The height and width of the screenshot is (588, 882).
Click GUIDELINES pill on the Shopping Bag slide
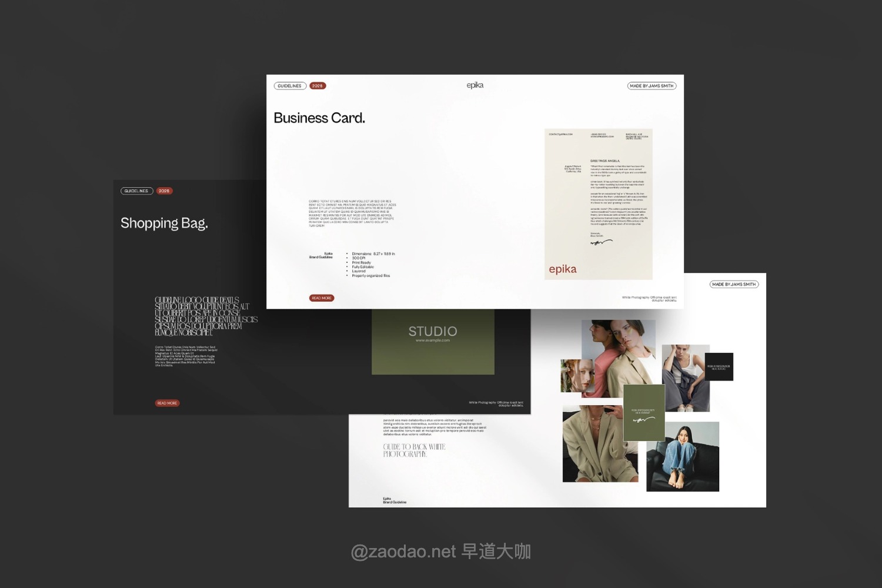tap(136, 191)
